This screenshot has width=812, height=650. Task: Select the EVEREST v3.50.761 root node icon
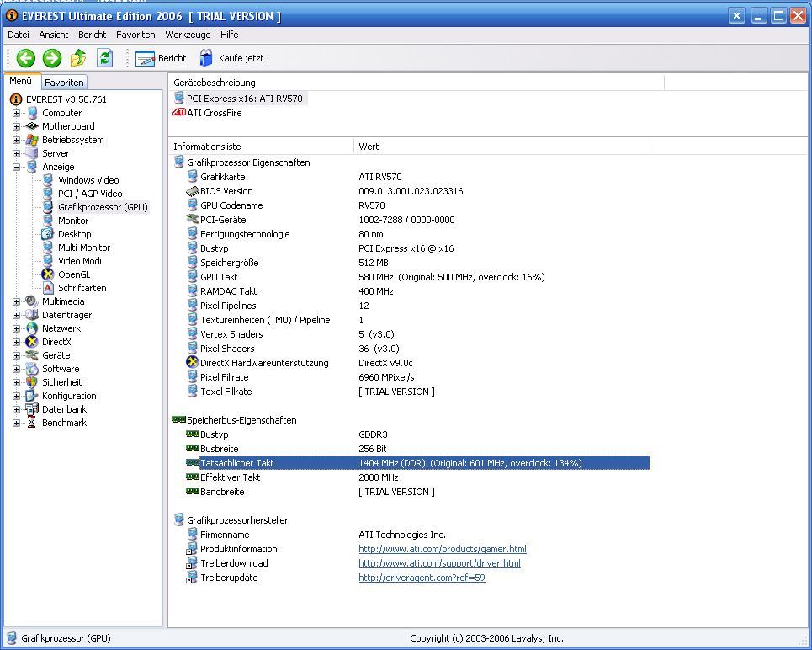[x=16, y=99]
